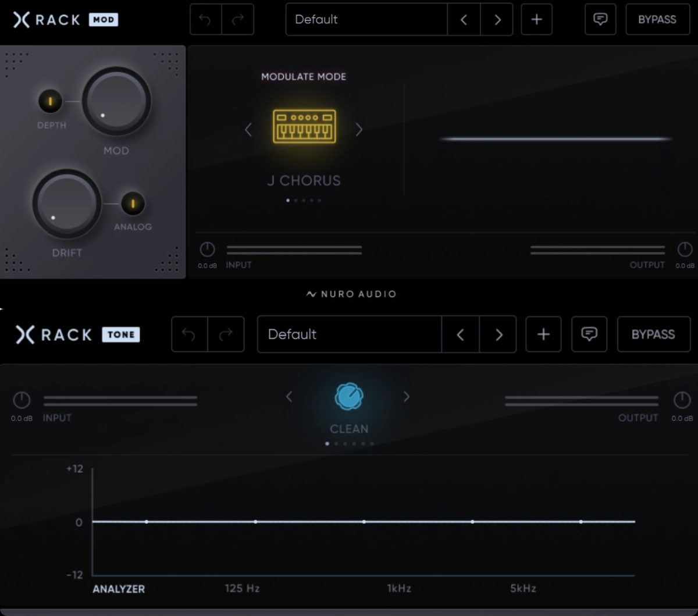698x616 pixels.
Task: Toggle the small ANALOG knob
Action: point(133,204)
